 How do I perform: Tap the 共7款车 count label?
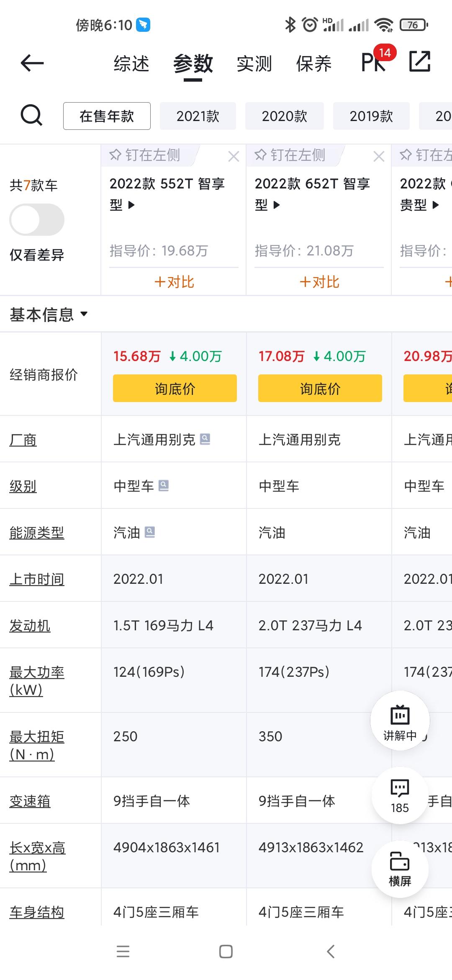[33, 185]
